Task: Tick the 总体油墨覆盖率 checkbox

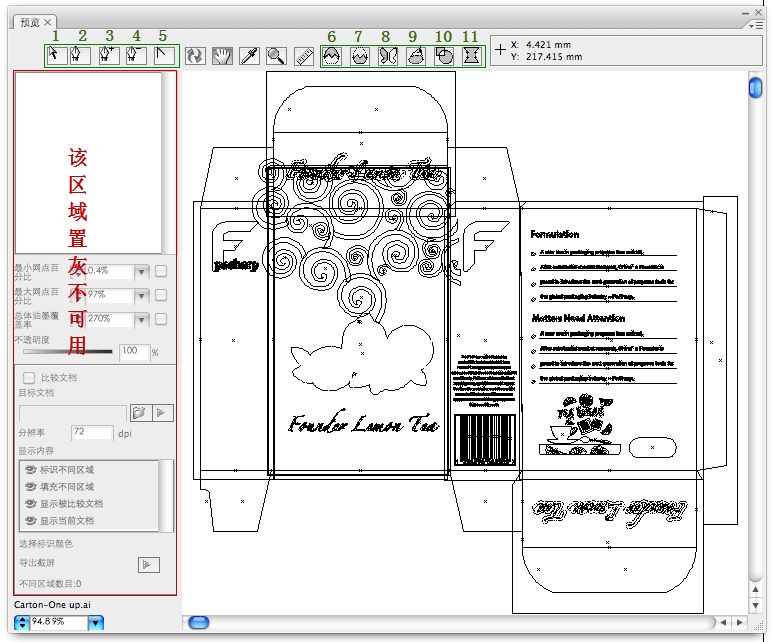Action: (161, 319)
